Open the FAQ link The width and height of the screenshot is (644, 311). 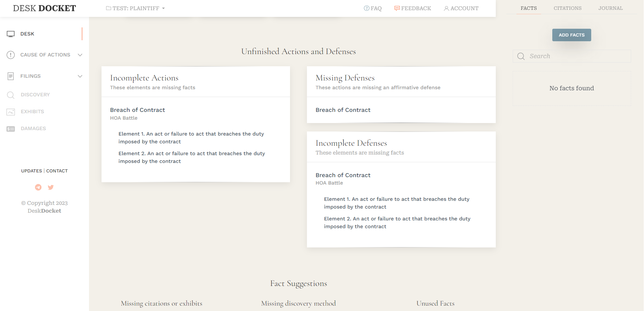point(373,8)
